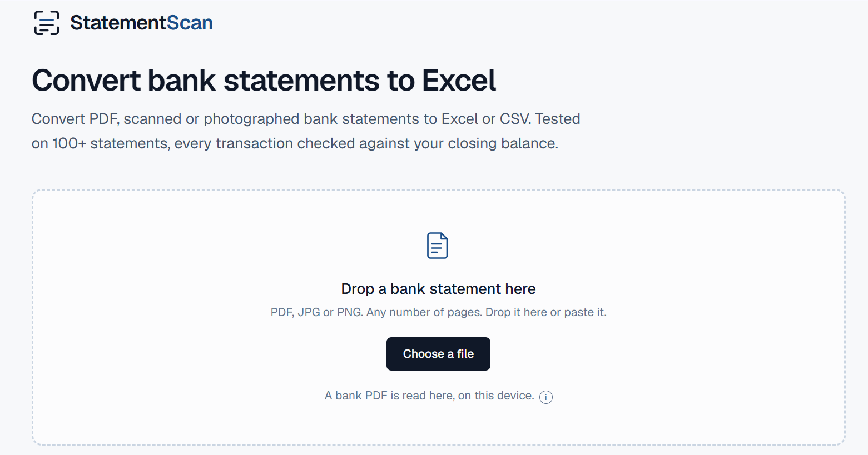This screenshot has height=455, width=868.
Task: Click the 'closing balance' phrase in the subtitle
Action: pos(503,143)
